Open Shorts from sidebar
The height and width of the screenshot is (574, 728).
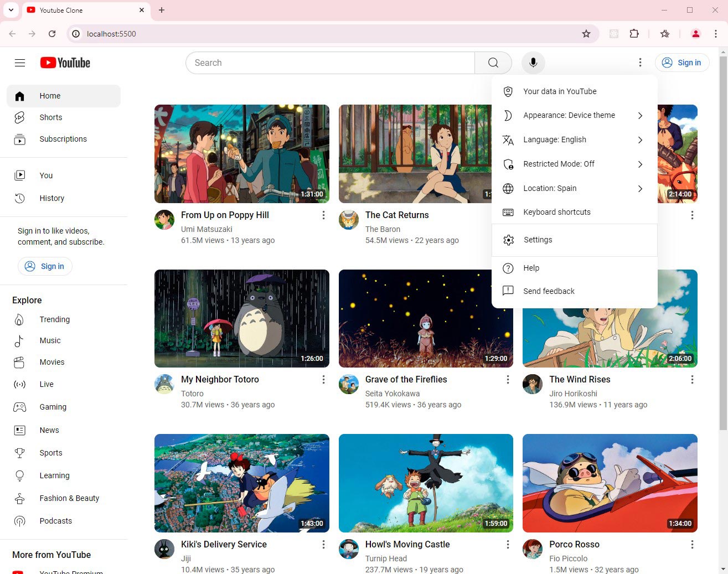tap(64, 117)
